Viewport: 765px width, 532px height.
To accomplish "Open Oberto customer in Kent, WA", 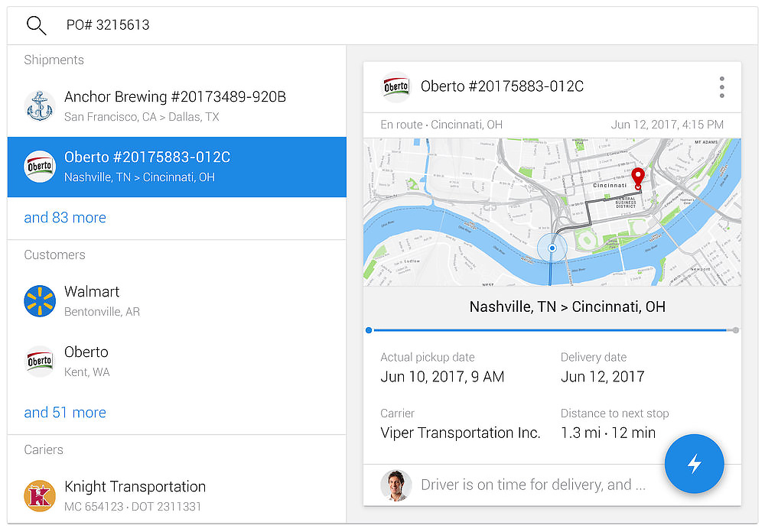I will 177,362.
